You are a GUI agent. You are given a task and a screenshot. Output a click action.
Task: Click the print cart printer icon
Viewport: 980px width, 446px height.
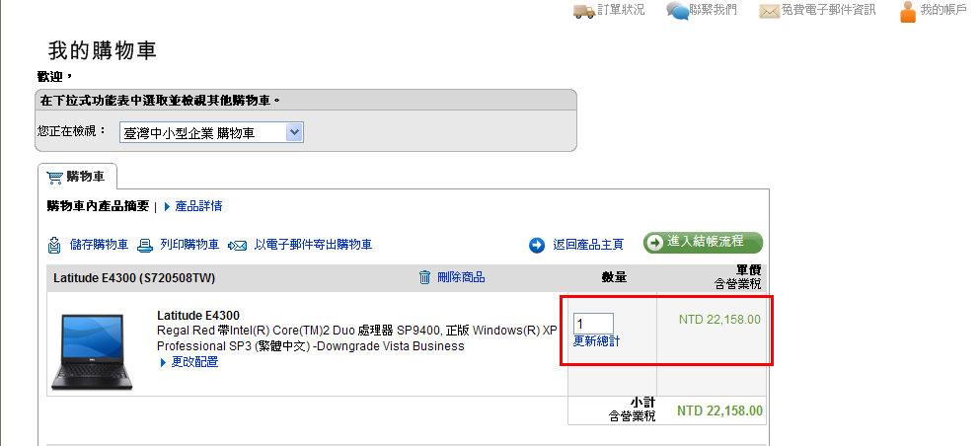coord(145,245)
